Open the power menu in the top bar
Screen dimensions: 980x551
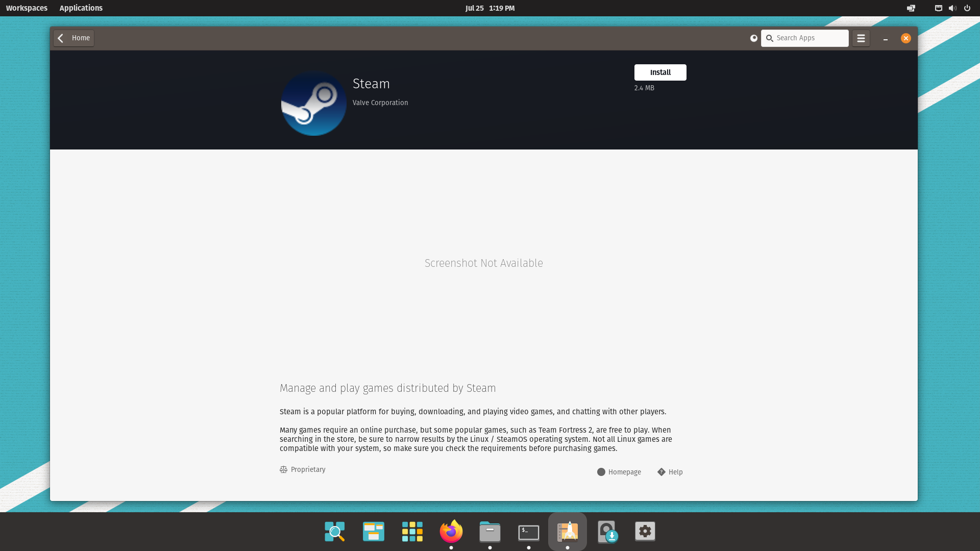(x=967, y=8)
